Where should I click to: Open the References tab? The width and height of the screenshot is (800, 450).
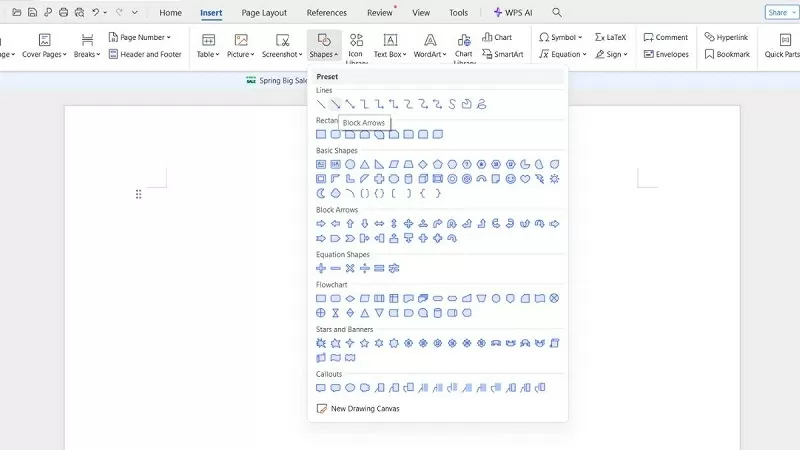click(326, 13)
